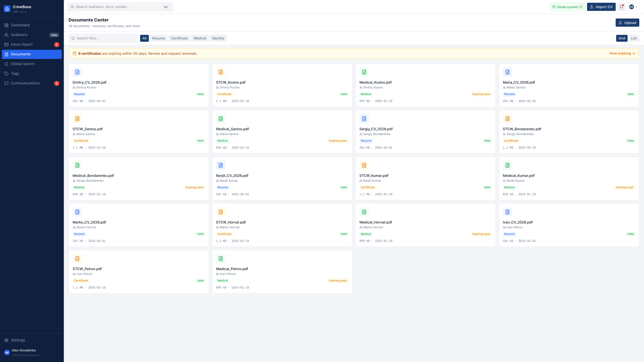Screen dimensions: 644x362
Task: Open the notifications bell icon
Action: pyautogui.click(x=621, y=7)
